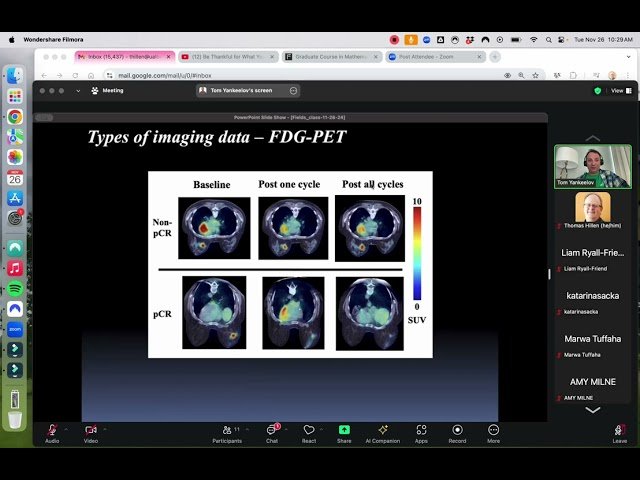Click the React heart icon

(x=309, y=430)
